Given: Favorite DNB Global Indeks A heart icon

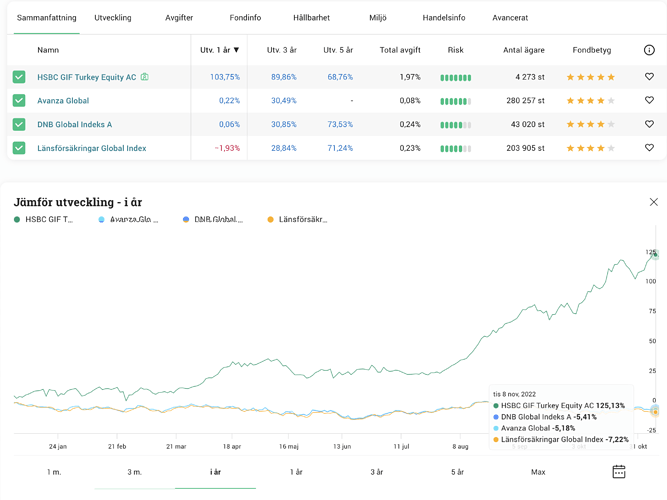Looking at the screenshot, I should (649, 124).
